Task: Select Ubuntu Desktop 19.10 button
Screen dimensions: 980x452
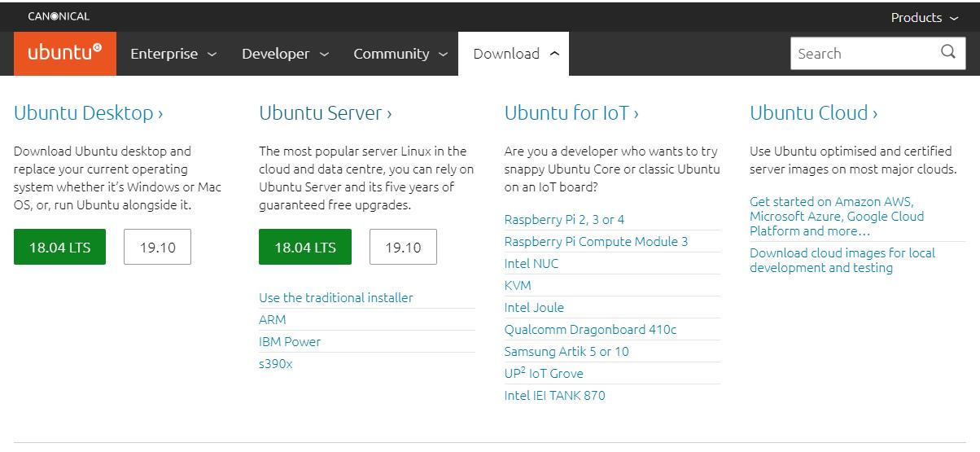Action: [157, 247]
